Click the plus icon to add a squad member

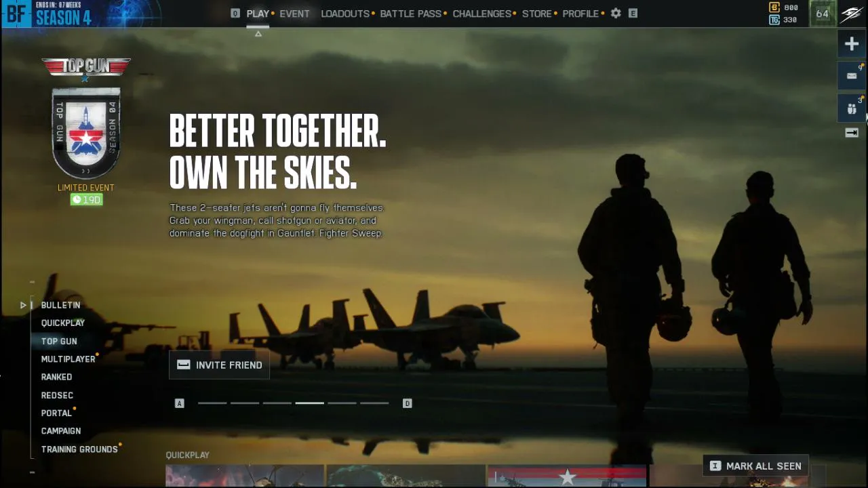(x=852, y=44)
